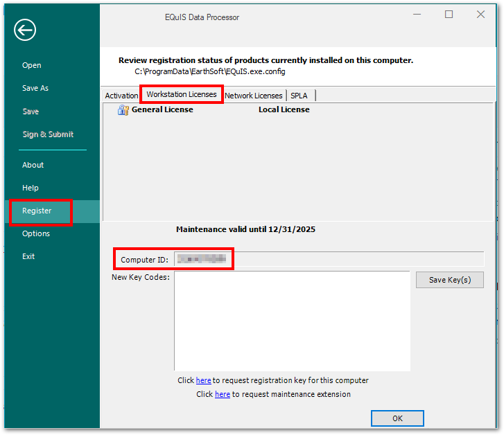The width and height of the screenshot is (504, 435).
Task: Click the Local License heading text
Action: click(284, 109)
